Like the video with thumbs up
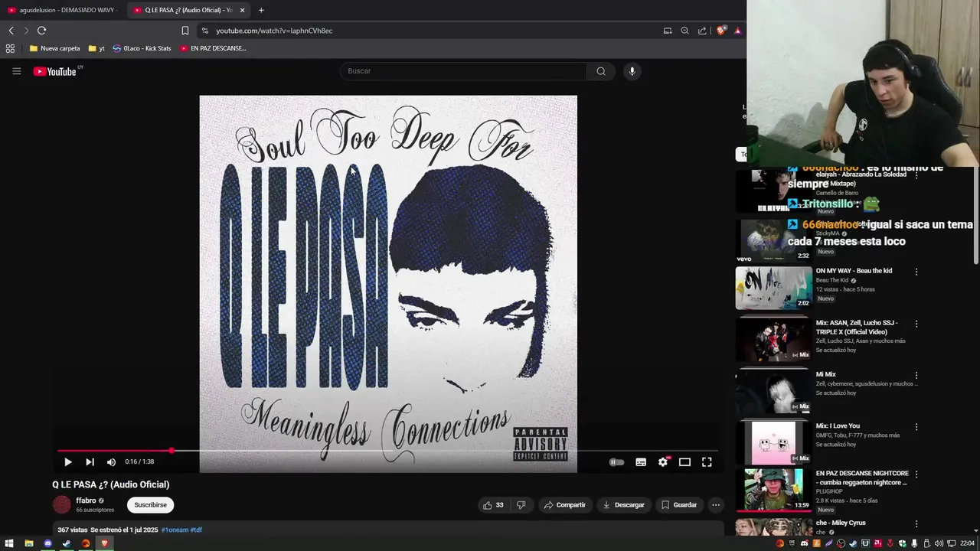This screenshot has height=551, width=980. click(493, 505)
